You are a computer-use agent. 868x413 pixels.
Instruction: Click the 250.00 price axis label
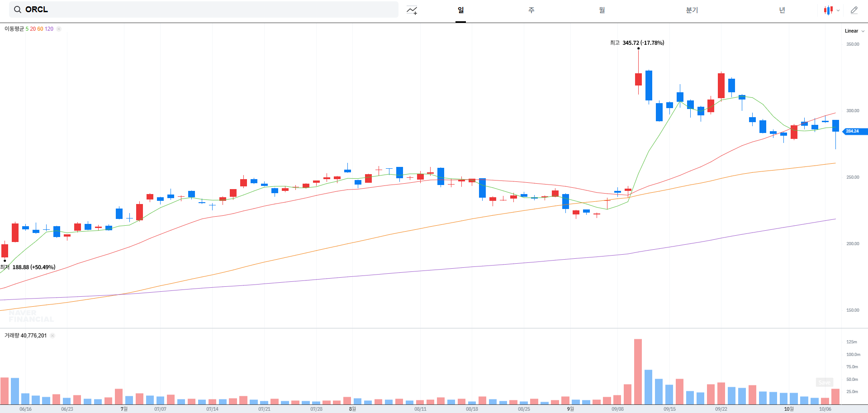(853, 177)
